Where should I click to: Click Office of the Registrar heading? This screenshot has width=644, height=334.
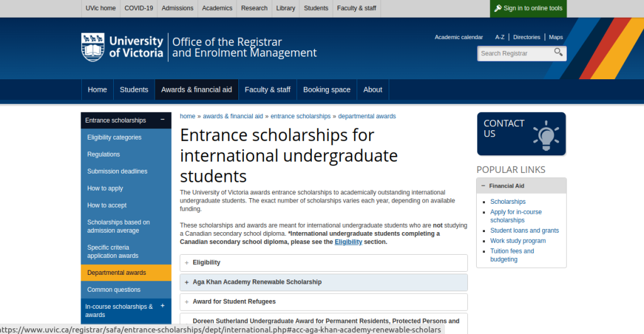point(245,47)
